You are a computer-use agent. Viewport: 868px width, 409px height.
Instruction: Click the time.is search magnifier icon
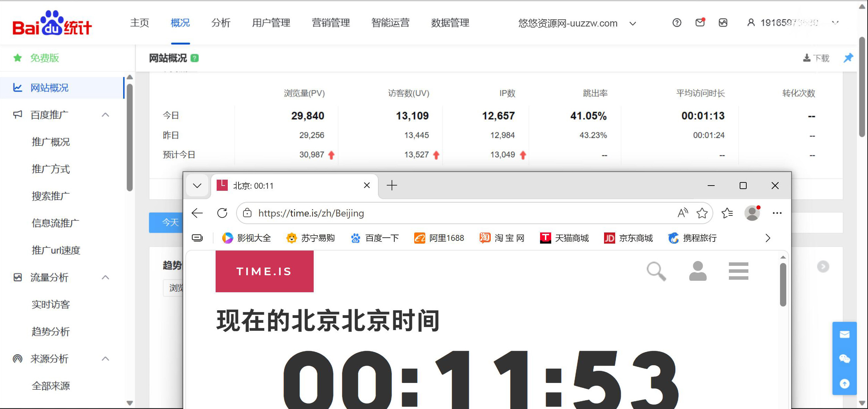point(656,271)
